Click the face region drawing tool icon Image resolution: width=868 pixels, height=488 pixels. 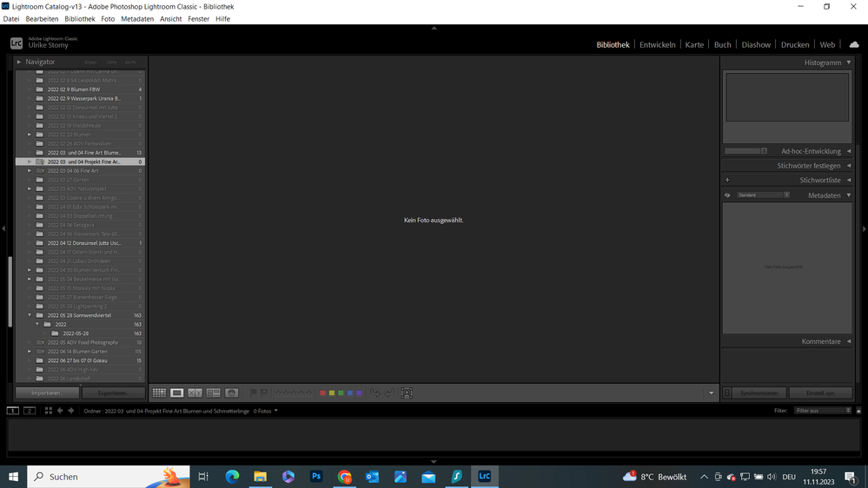[407, 392]
